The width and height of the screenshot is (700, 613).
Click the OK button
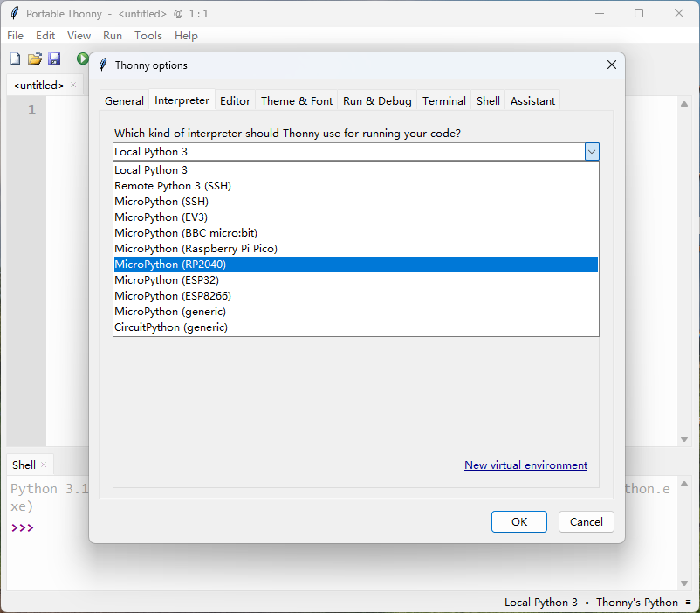(x=519, y=522)
